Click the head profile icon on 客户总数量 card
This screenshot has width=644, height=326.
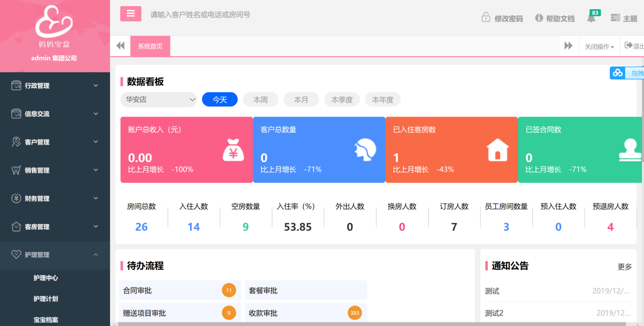[x=365, y=150]
